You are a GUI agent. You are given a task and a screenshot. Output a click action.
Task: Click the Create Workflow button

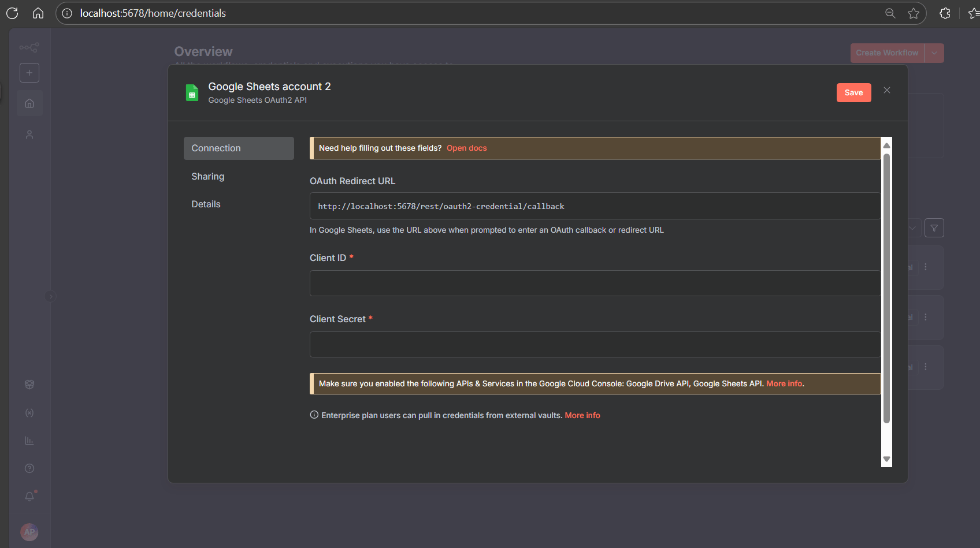(x=887, y=53)
